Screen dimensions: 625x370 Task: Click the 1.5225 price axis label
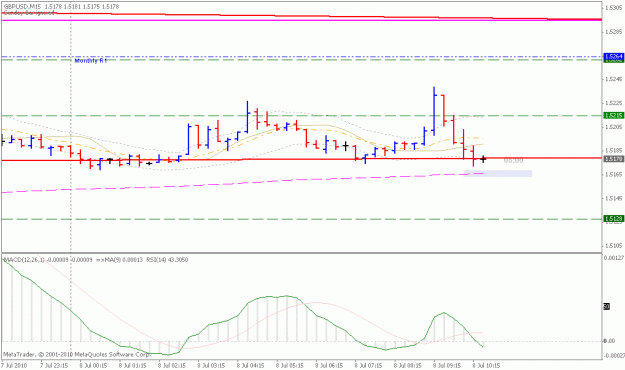click(614, 103)
